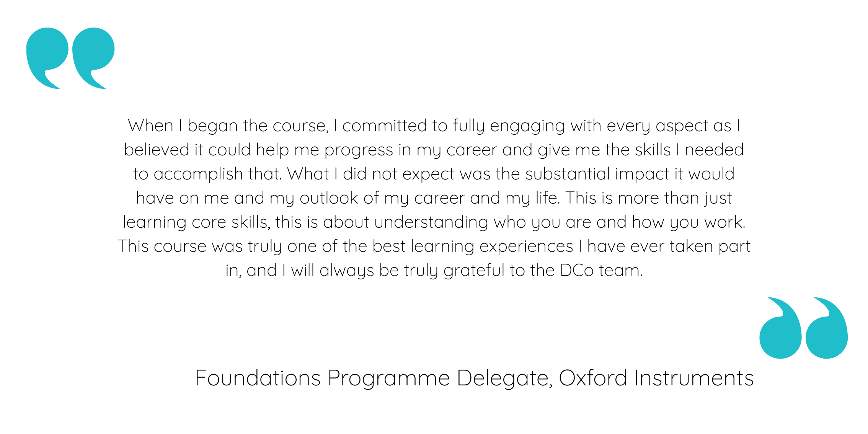This screenshot has height=434, width=868.
Task: Click the phrase "best learning experiences"
Action: pyautogui.click(x=473, y=246)
